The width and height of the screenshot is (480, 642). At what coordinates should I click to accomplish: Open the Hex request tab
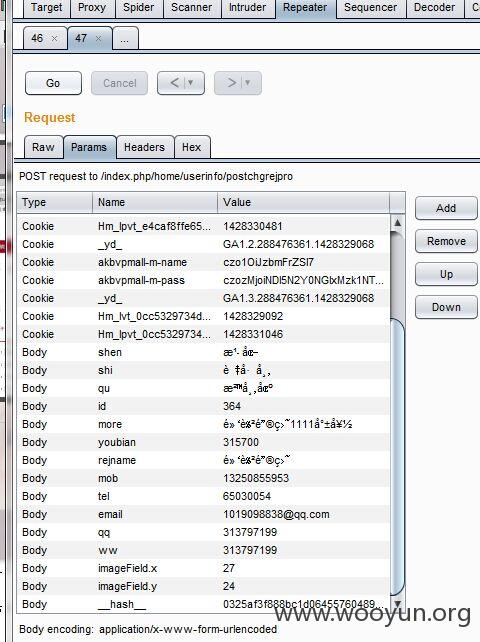point(192,147)
